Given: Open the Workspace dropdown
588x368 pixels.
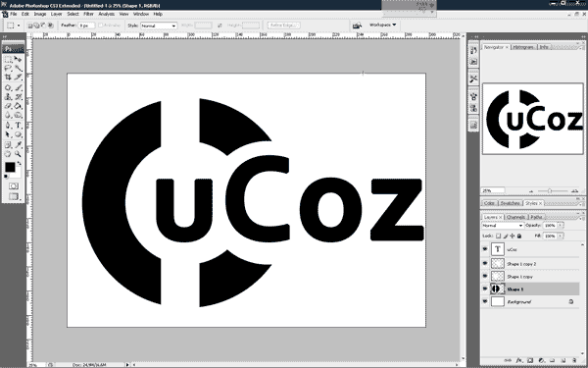Looking at the screenshot, I should [382, 26].
